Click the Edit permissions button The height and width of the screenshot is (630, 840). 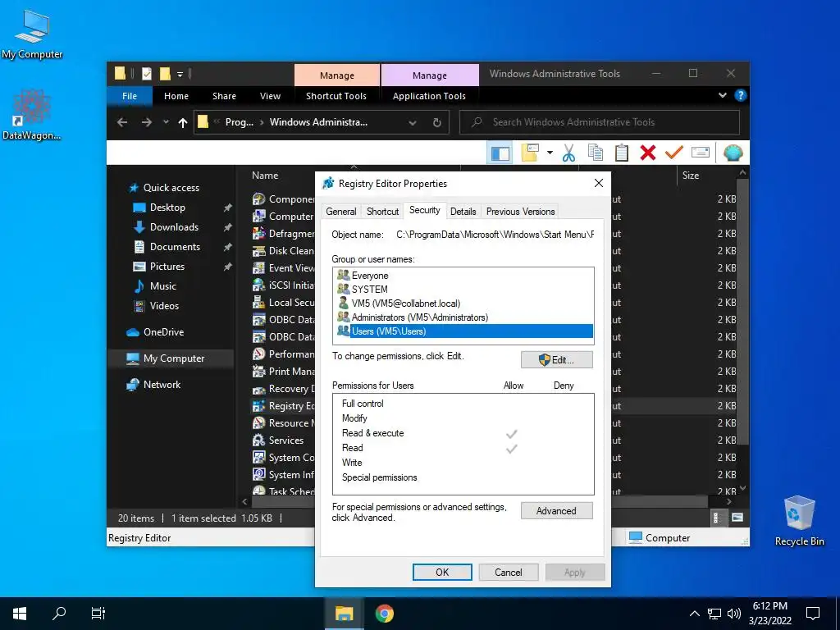[x=557, y=359]
